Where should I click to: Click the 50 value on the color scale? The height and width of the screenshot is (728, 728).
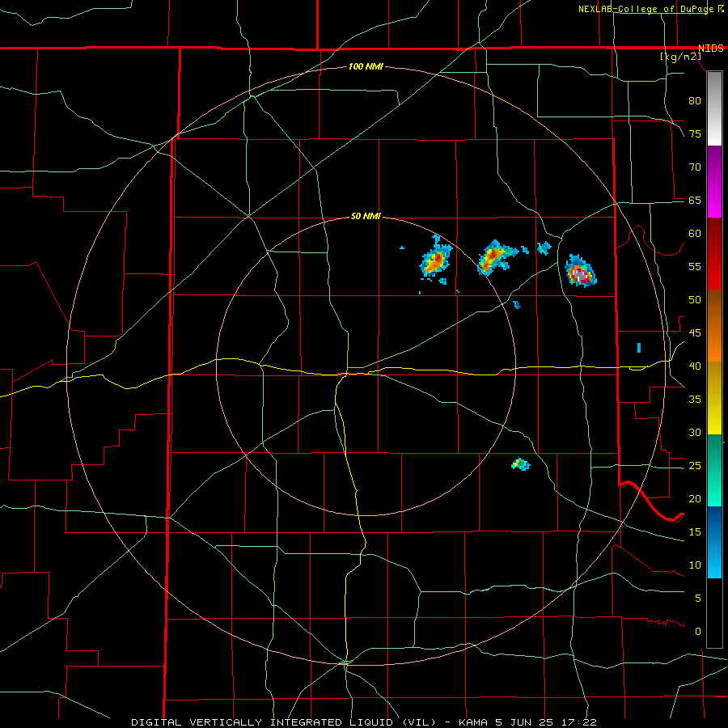[x=695, y=300]
